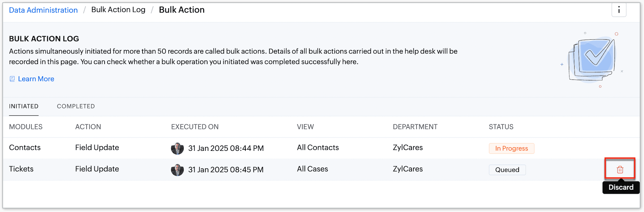Click the Learn More document icon
The image size is (644, 212).
(12, 79)
